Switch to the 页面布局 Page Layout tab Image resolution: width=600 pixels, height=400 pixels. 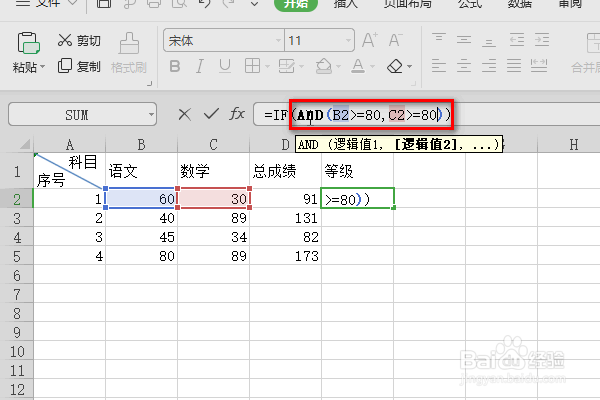point(408,4)
